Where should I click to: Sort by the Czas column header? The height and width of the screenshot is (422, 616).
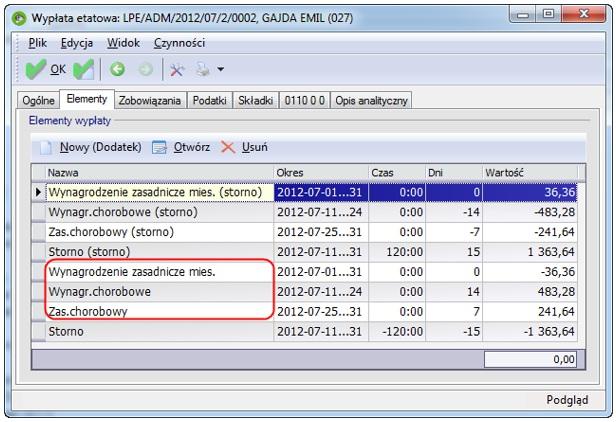click(397, 173)
